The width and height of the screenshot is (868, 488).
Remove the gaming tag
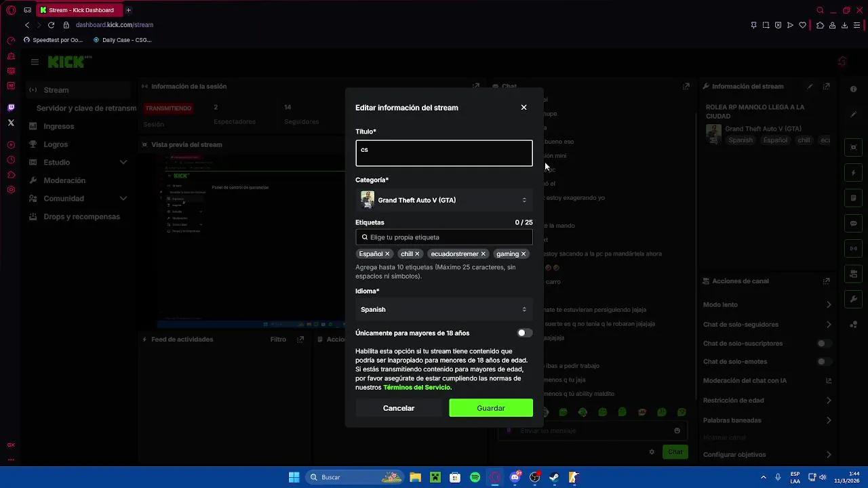point(524,254)
